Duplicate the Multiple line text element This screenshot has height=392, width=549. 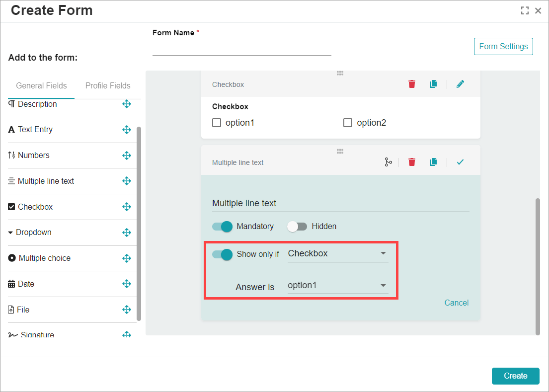point(433,162)
